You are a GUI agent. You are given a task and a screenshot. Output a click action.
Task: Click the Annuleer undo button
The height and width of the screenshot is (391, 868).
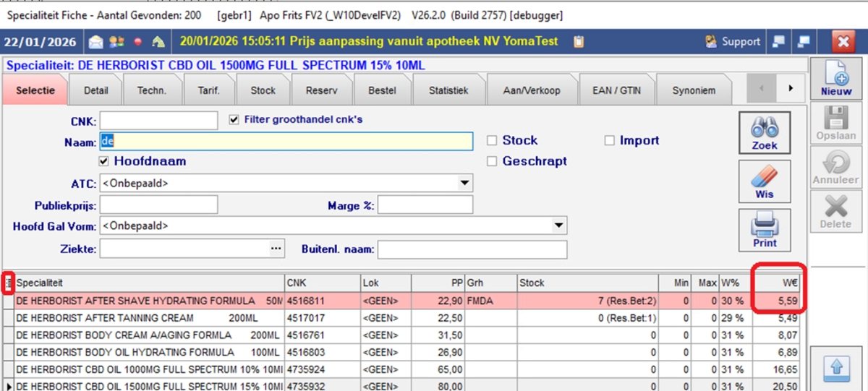[836, 168]
